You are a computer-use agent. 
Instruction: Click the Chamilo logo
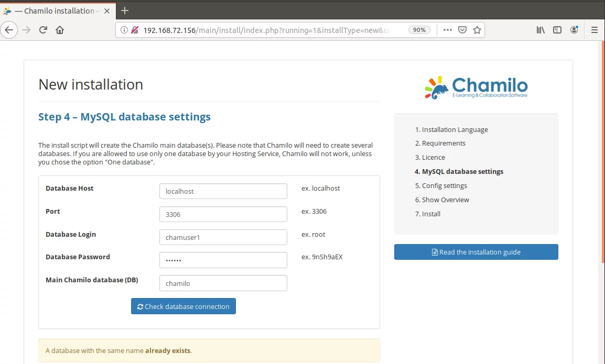coord(476,87)
